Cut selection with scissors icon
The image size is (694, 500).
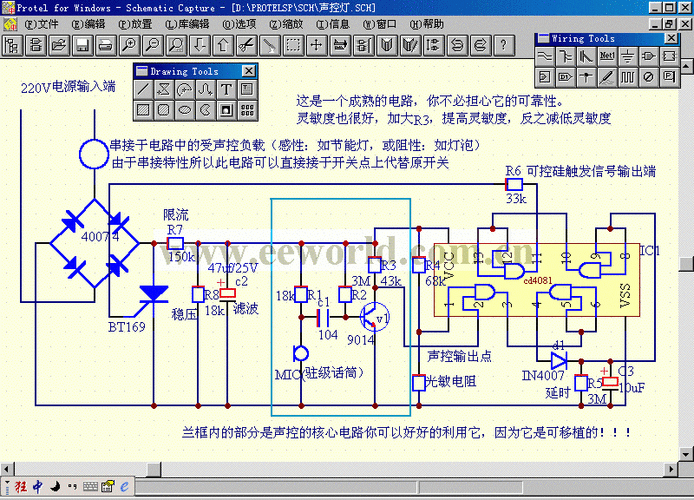247,45
